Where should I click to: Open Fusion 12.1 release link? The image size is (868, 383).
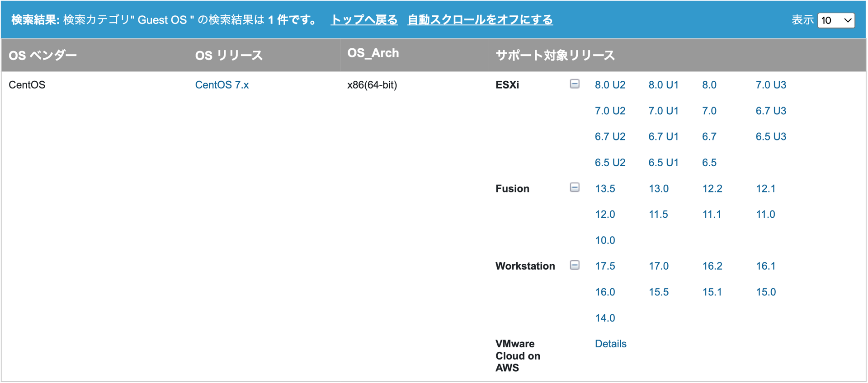[765, 188]
